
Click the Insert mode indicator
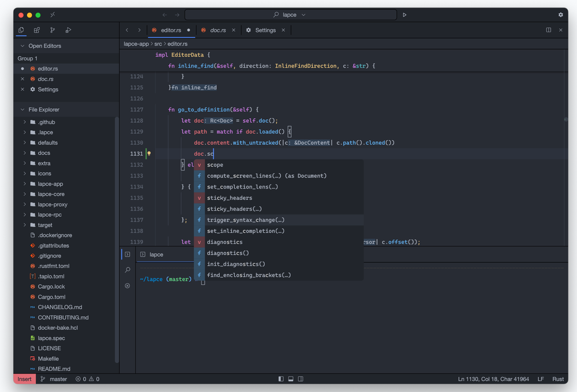[x=25, y=379]
